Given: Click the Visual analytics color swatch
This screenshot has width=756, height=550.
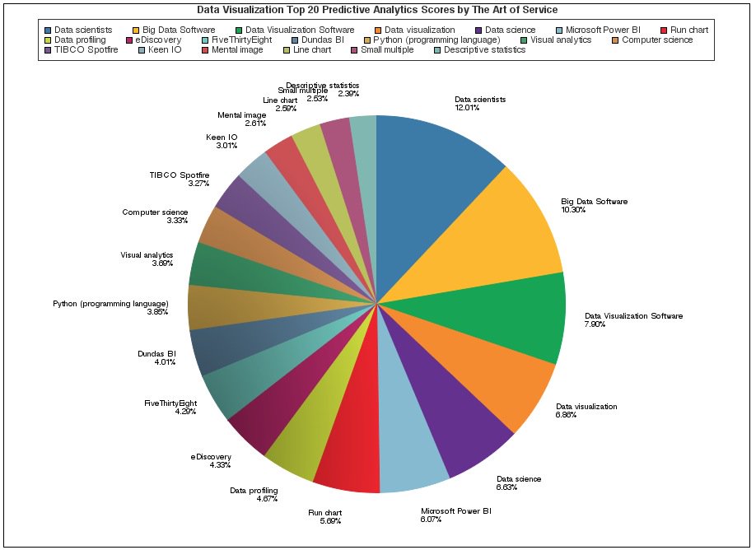Looking at the screenshot, I should [x=524, y=41].
